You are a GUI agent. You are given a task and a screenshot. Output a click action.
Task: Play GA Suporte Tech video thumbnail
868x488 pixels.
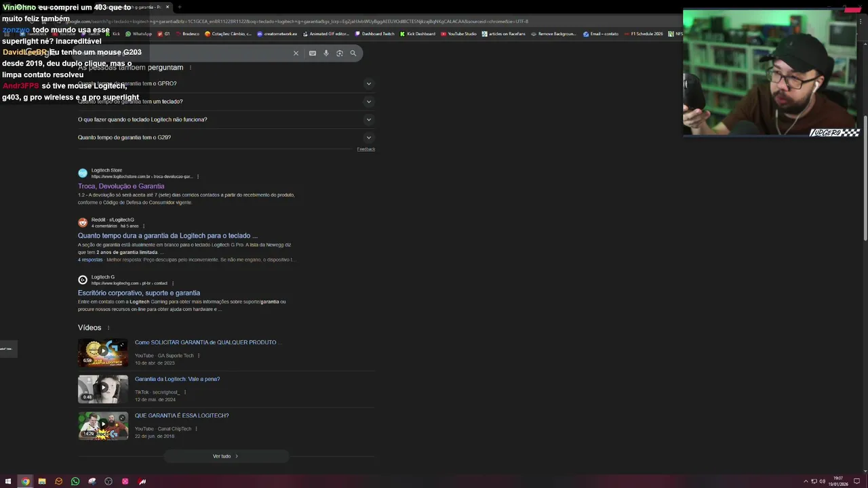pos(103,352)
